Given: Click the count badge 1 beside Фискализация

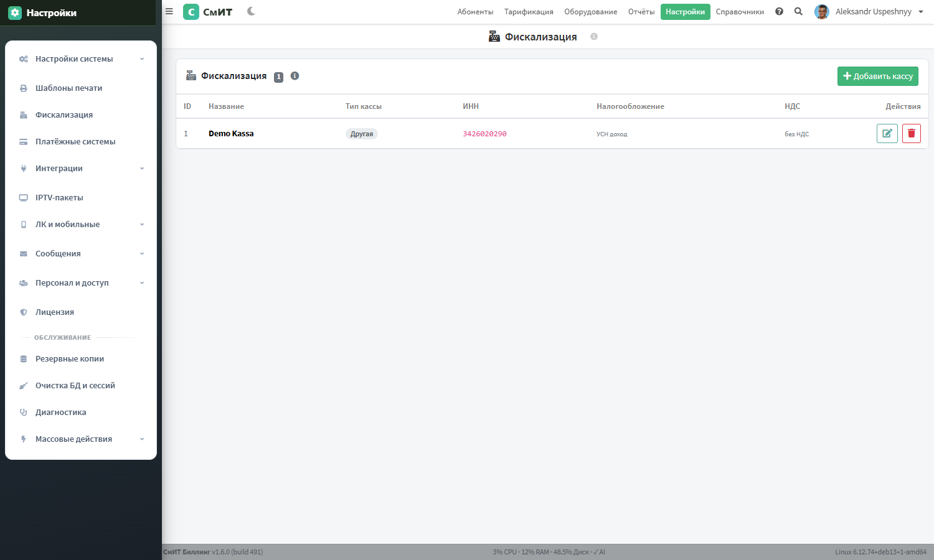Looking at the screenshot, I should (279, 77).
